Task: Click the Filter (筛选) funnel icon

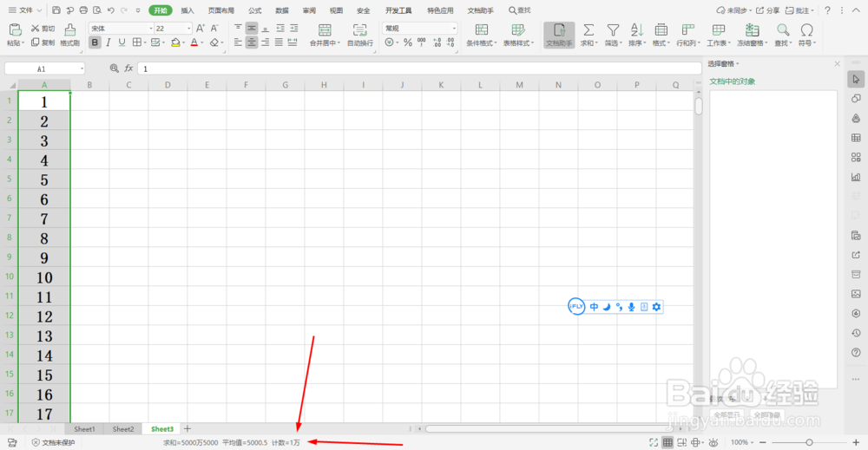Action: tap(613, 29)
